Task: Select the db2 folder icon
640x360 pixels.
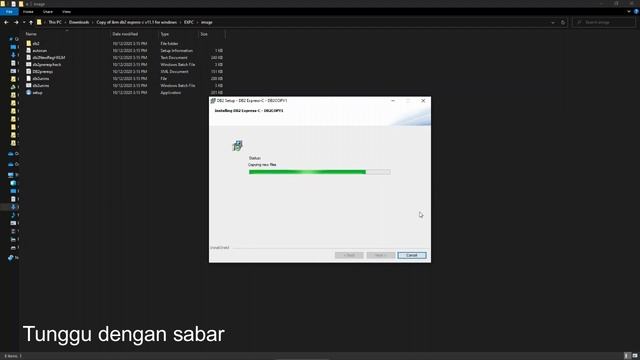Action: pos(29,43)
